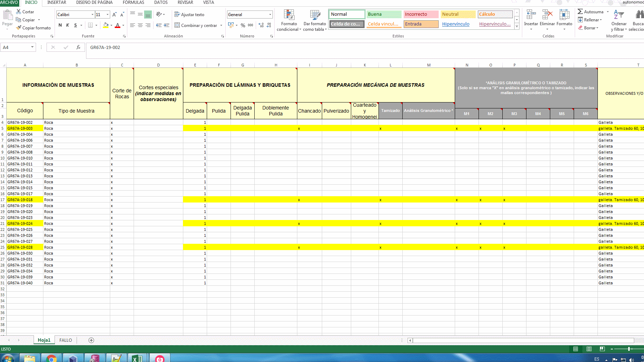Apply the red font color
The width and height of the screenshot is (644, 362).
[118, 25]
